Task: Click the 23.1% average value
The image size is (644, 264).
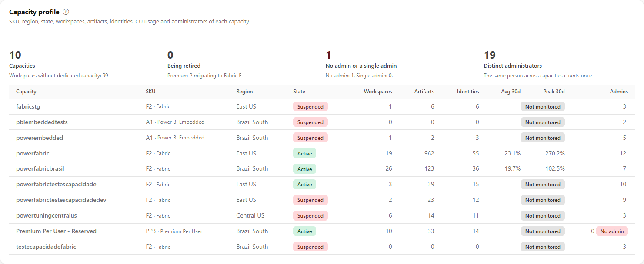Action: pyautogui.click(x=512, y=153)
